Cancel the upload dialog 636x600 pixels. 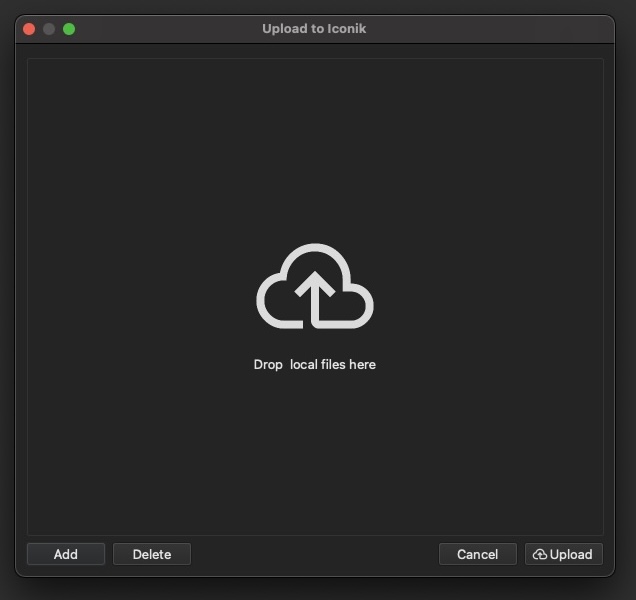click(x=478, y=554)
